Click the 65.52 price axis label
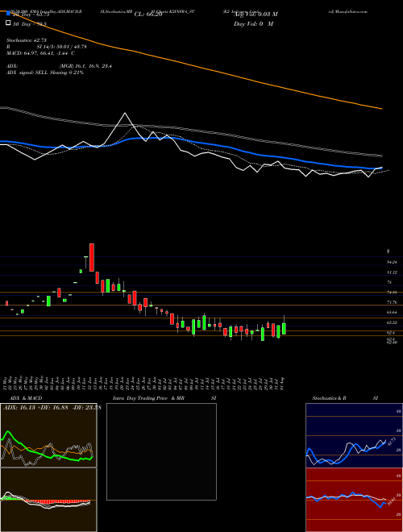403x532 pixels. click(392, 322)
